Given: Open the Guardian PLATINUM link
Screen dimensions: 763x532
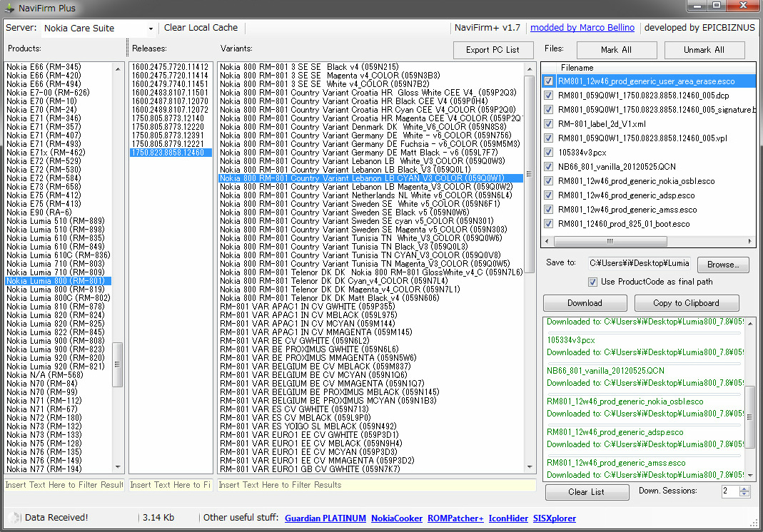Looking at the screenshot, I should click(x=325, y=518).
